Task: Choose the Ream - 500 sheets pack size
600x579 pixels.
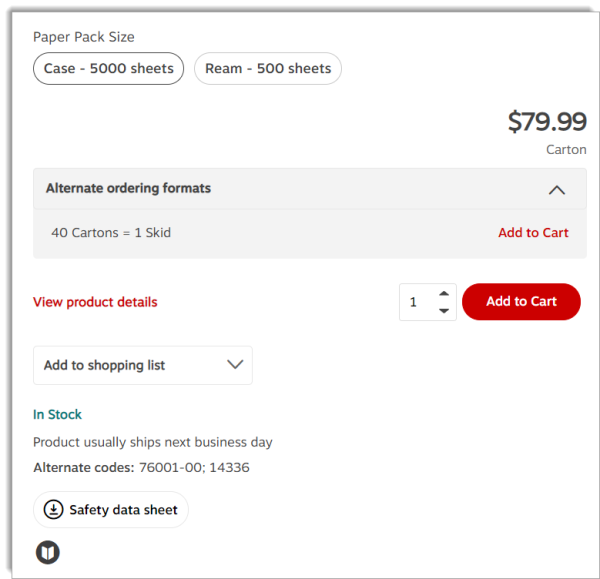Action: pyautogui.click(x=268, y=69)
